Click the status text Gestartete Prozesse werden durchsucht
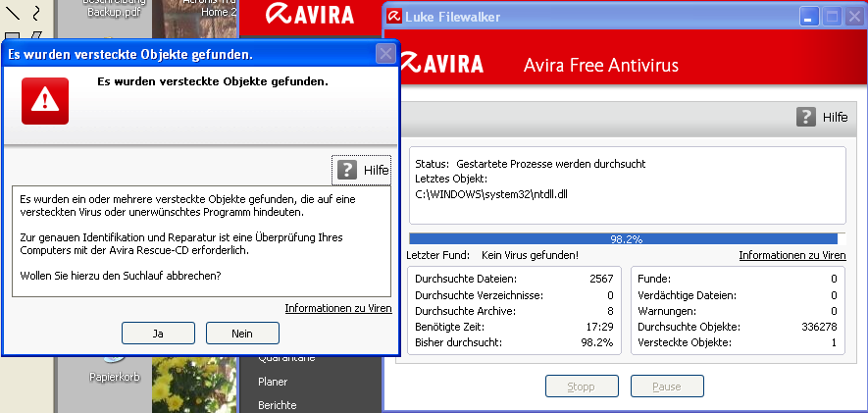The width and height of the screenshot is (868, 413). click(x=551, y=165)
